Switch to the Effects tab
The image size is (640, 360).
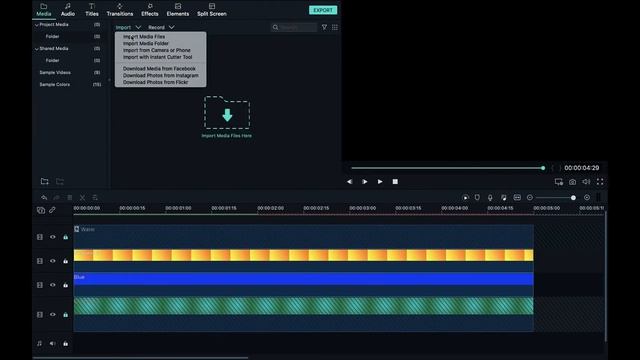click(x=150, y=10)
